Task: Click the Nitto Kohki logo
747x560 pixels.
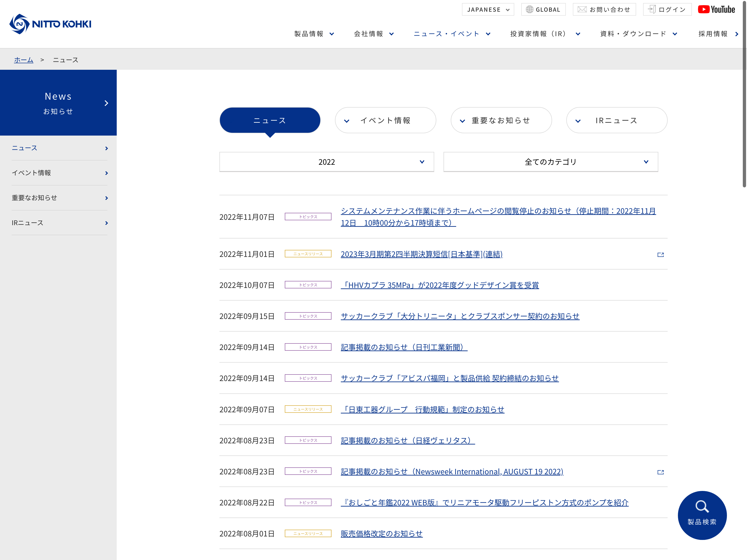Action: (50, 24)
